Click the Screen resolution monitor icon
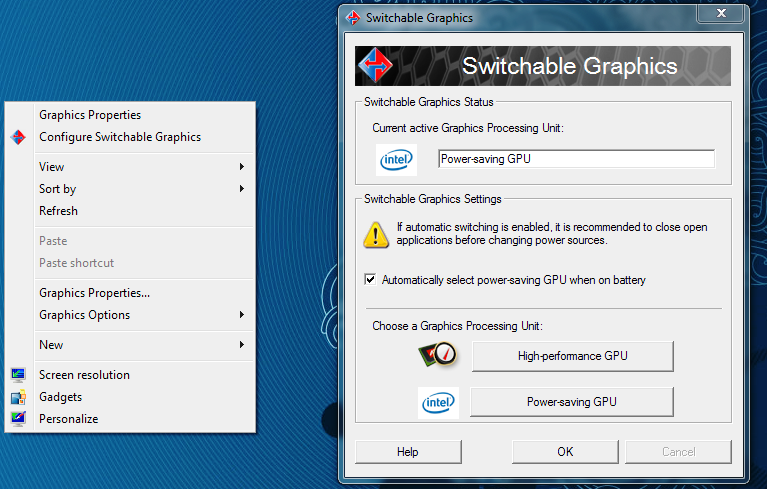This screenshot has width=767, height=489. [x=18, y=375]
